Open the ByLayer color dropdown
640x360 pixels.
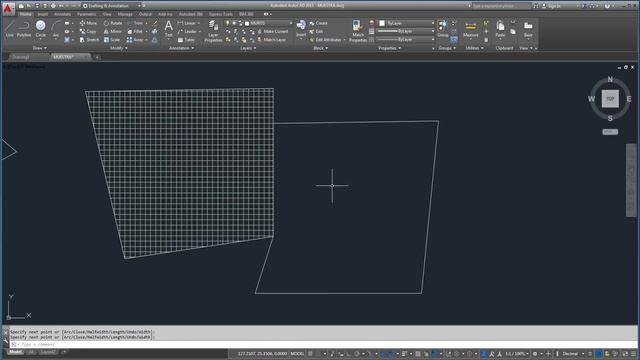point(406,23)
